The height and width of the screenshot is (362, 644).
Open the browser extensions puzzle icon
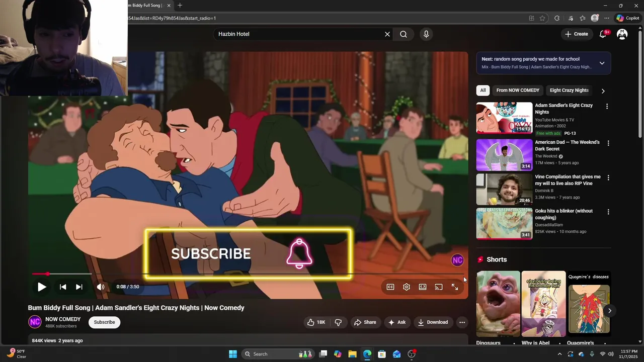pos(557,18)
